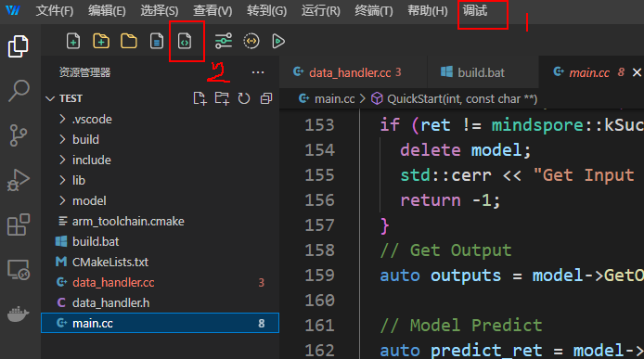Image resolution: width=644 pixels, height=359 pixels.
Task: Click the code file toolbar icon
Action: tap(185, 41)
